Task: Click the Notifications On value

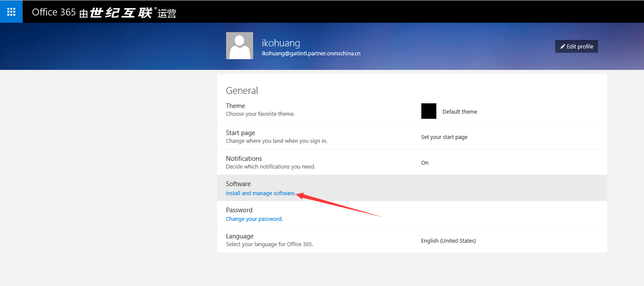Action: pyautogui.click(x=425, y=163)
